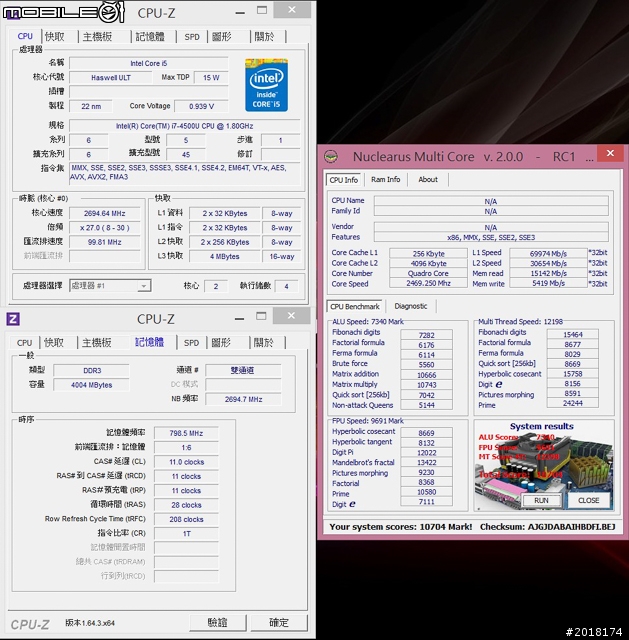Click the tRAS value 28 clocks
The image size is (629, 640).
pos(186,505)
